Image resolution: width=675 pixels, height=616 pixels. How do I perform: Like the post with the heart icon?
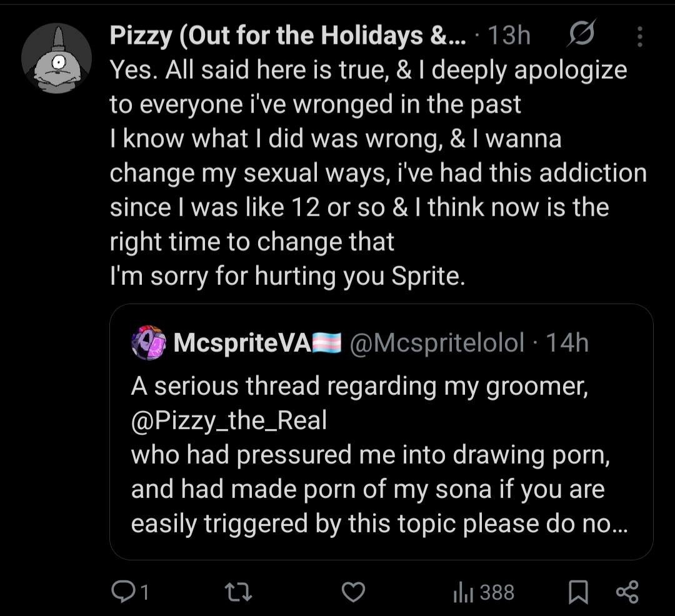(354, 591)
